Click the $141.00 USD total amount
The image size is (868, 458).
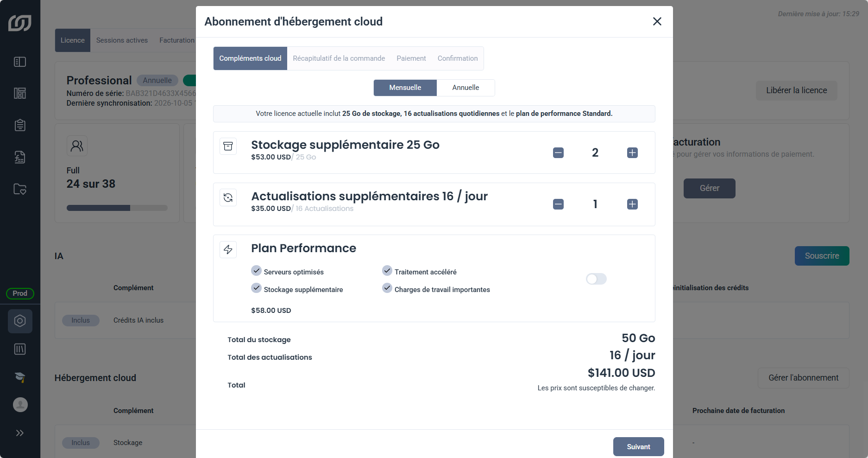[621, 373]
